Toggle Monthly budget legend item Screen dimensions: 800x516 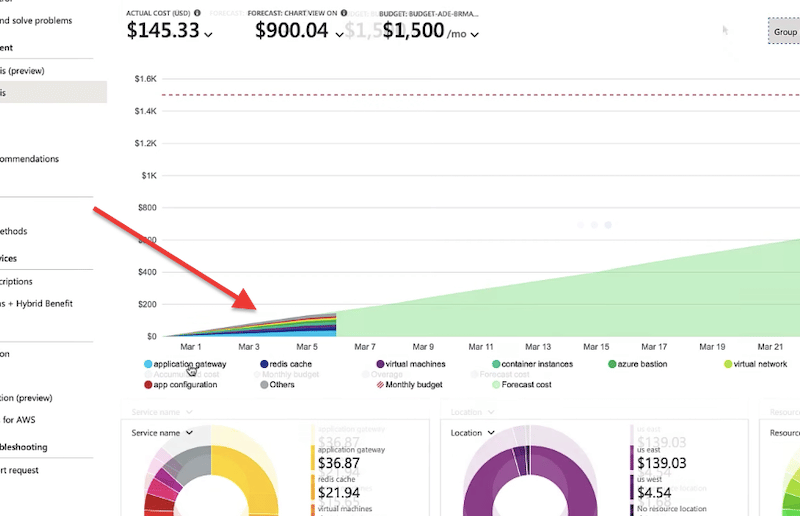[x=409, y=384]
